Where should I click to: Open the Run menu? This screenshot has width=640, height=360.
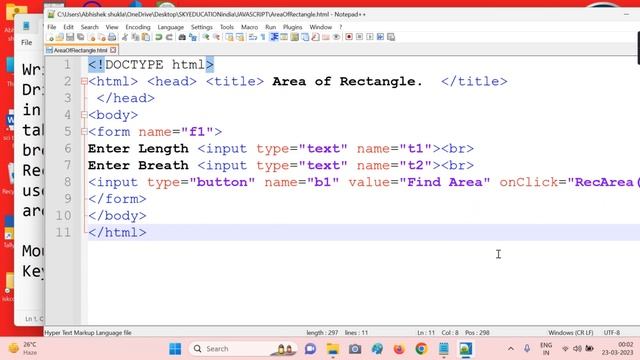click(270, 27)
